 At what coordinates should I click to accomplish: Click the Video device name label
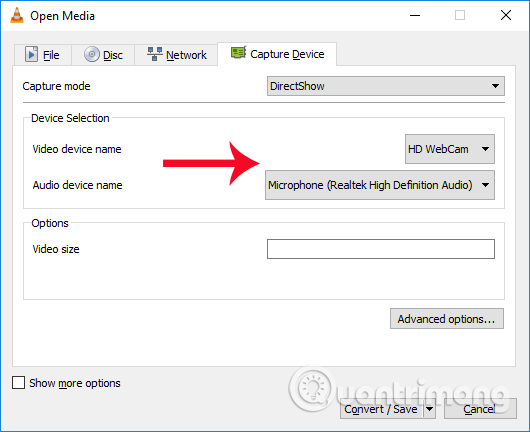coord(77,149)
